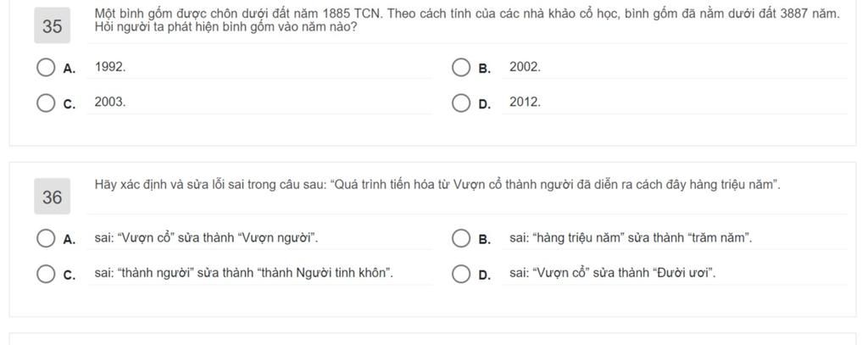Select radio button C for question 36

(x=46, y=274)
